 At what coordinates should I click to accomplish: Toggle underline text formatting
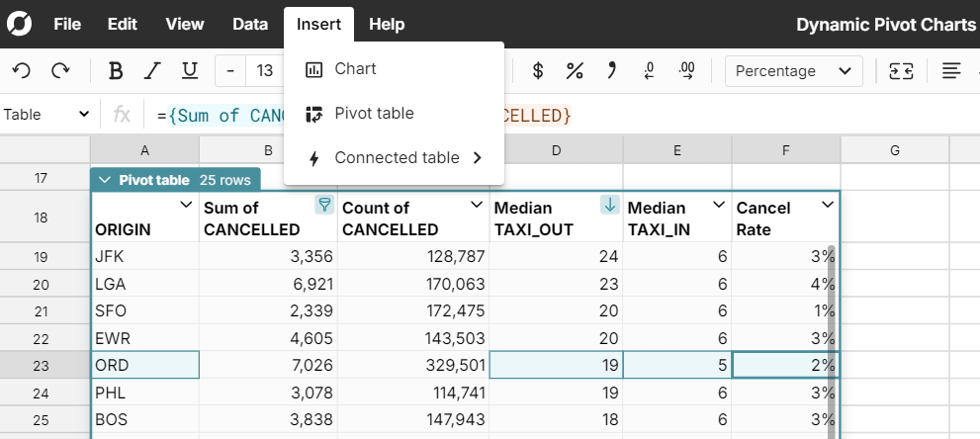(190, 70)
